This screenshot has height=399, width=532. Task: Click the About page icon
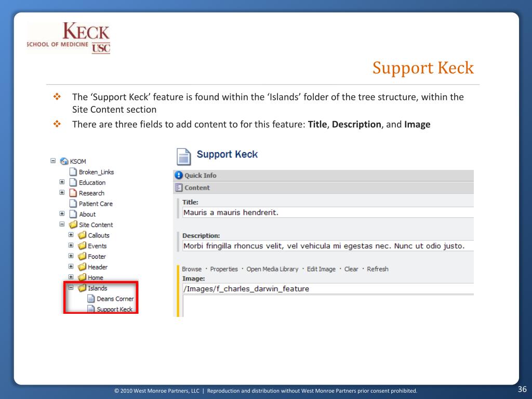(x=73, y=214)
